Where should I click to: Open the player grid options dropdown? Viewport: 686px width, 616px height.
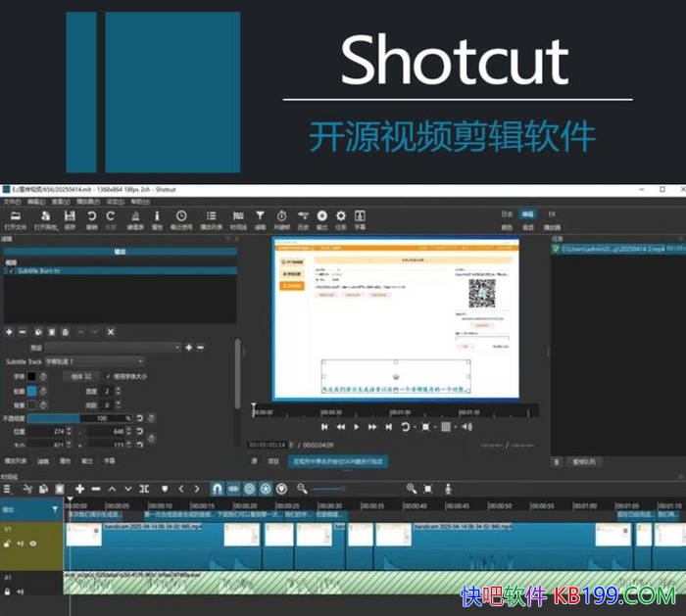click(x=456, y=427)
